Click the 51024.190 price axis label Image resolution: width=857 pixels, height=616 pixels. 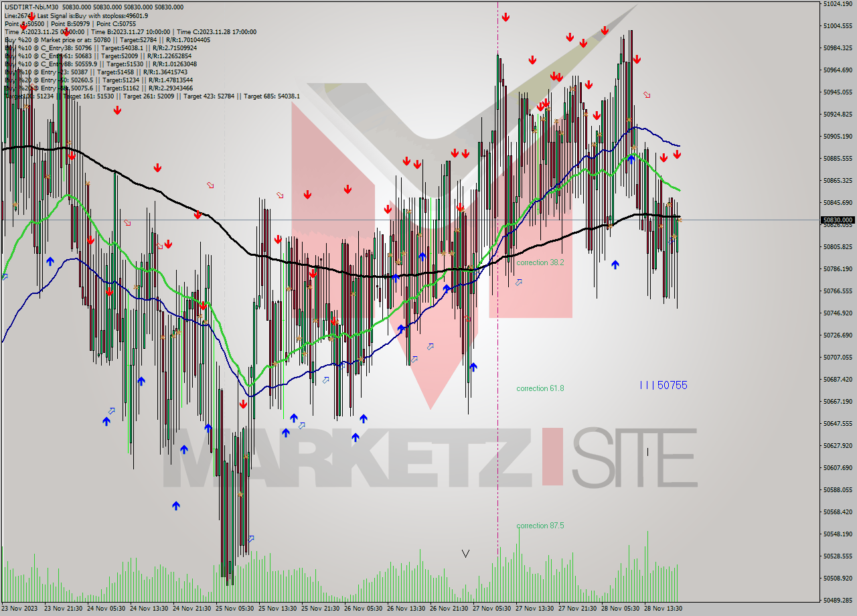[x=838, y=4]
